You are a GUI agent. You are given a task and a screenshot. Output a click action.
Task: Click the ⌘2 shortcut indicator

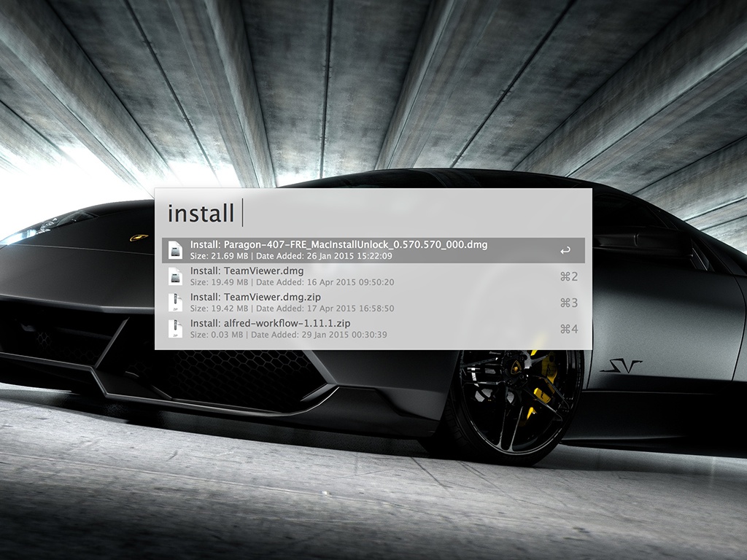[x=568, y=276]
